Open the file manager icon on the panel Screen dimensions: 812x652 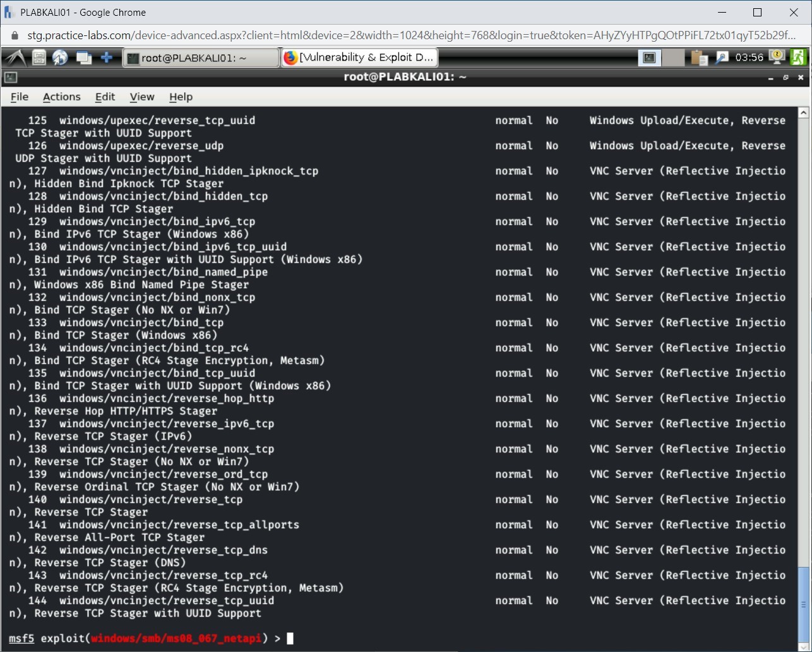(x=39, y=57)
